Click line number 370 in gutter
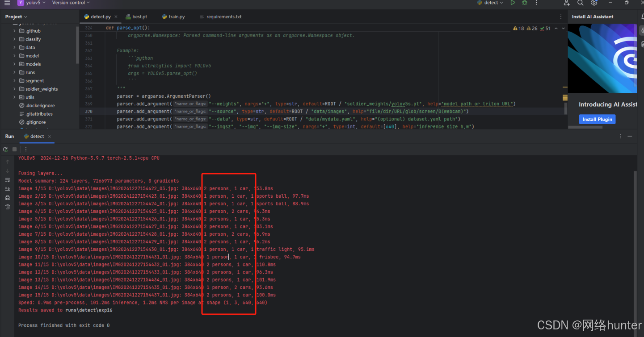This screenshot has width=644, height=337. click(x=88, y=112)
